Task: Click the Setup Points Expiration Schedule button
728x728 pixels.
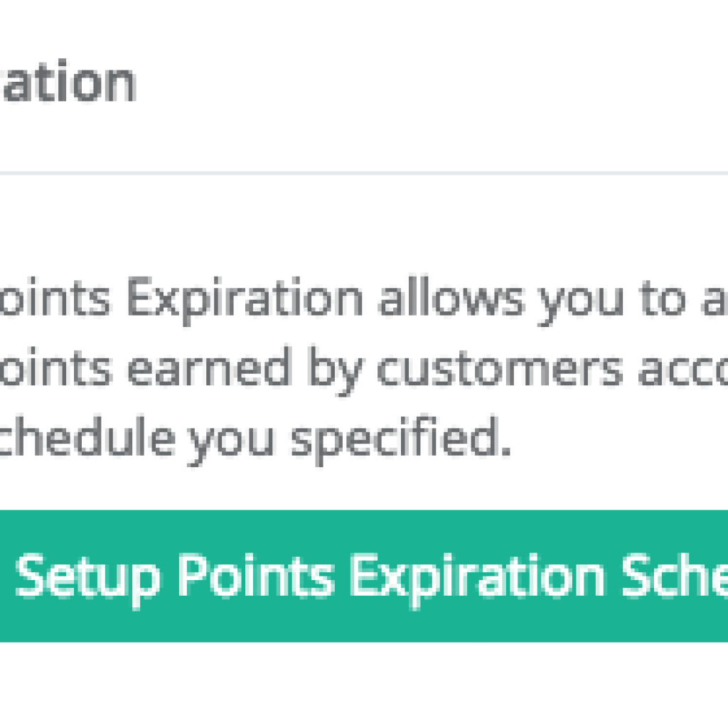Action: 364,576
